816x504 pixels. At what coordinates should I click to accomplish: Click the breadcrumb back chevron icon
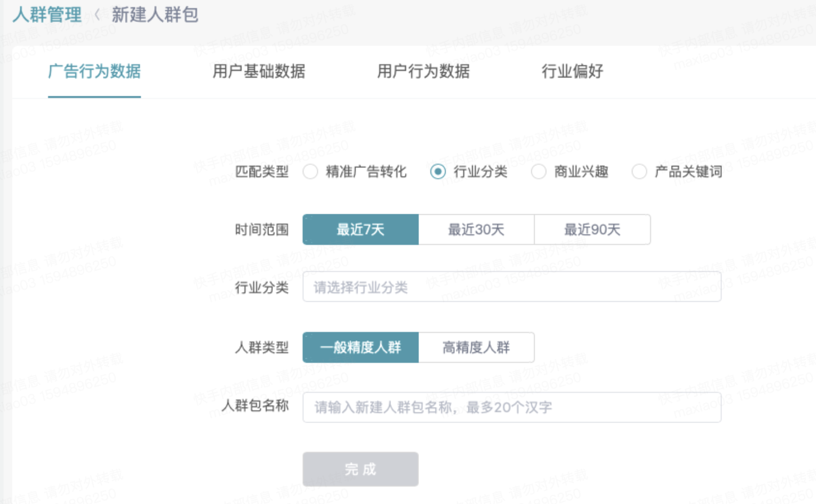pyautogui.click(x=97, y=15)
